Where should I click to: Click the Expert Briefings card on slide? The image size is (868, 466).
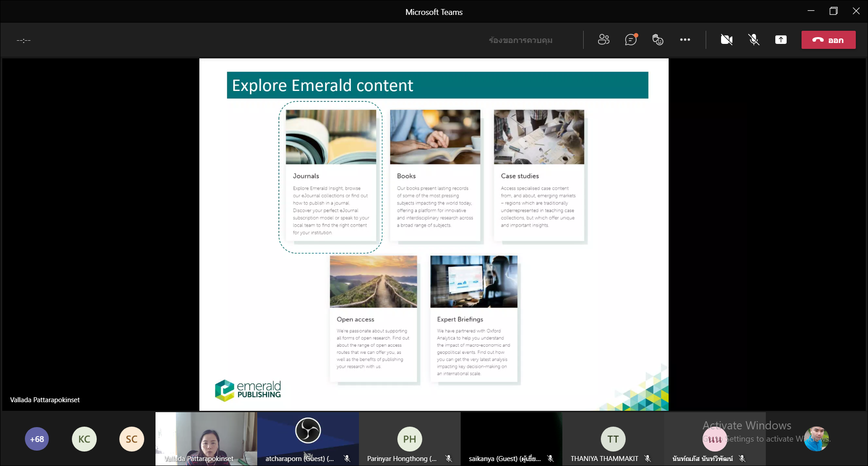tap(474, 319)
